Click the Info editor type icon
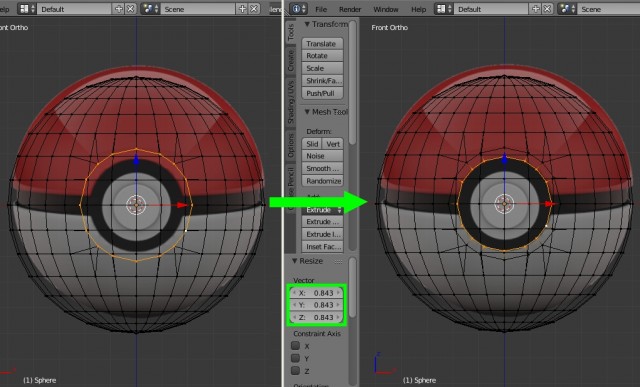This screenshot has width=640, height=387. pyautogui.click(x=298, y=9)
